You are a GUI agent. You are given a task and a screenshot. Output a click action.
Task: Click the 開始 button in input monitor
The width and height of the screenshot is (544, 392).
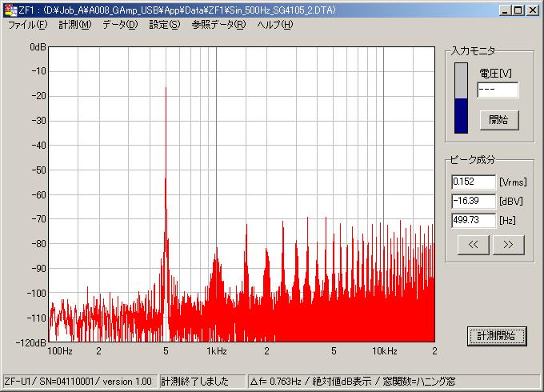click(499, 120)
